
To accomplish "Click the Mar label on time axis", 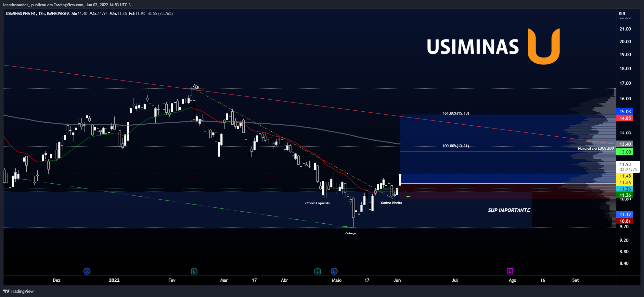I will (224, 280).
